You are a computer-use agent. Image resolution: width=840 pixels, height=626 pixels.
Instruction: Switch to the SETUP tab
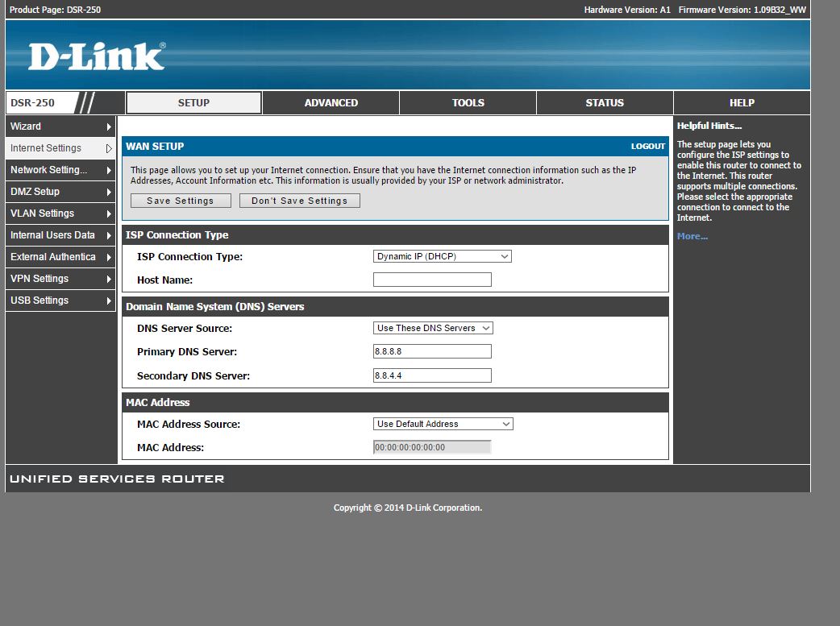pyautogui.click(x=194, y=103)
